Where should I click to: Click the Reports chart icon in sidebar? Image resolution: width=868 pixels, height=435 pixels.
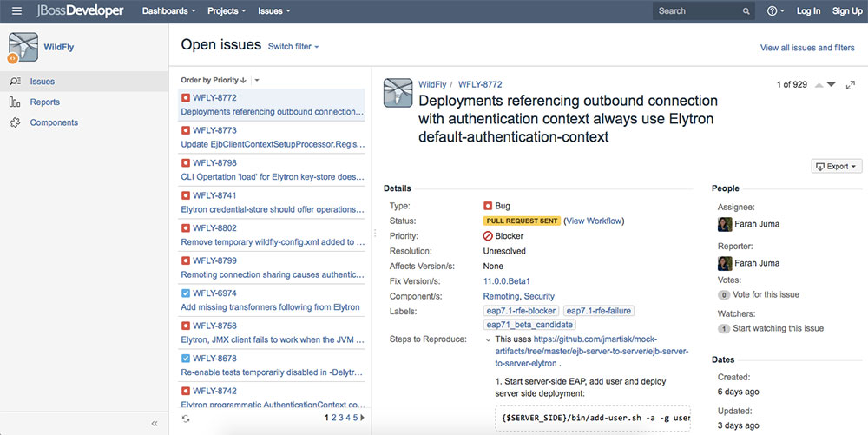[15, 102]
